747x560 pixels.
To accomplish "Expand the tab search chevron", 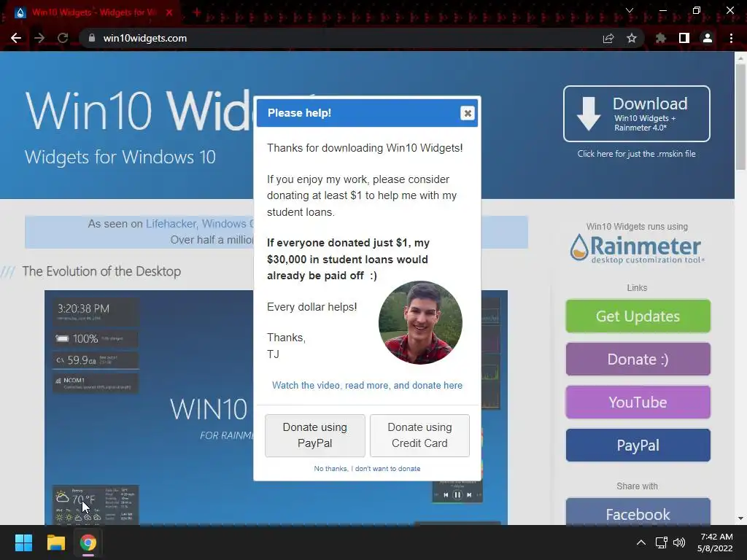I will pos(630,10).
